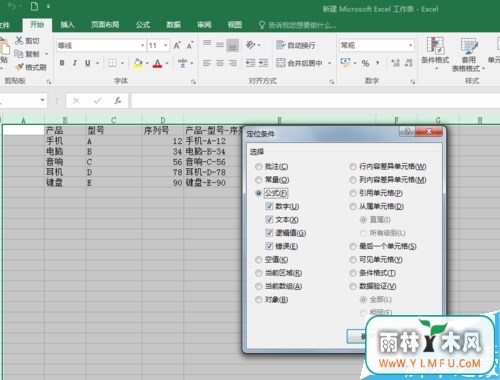Open the Name Box dropdown arrow
Viewport: 500px width, 380px height.
pos(42,100)
